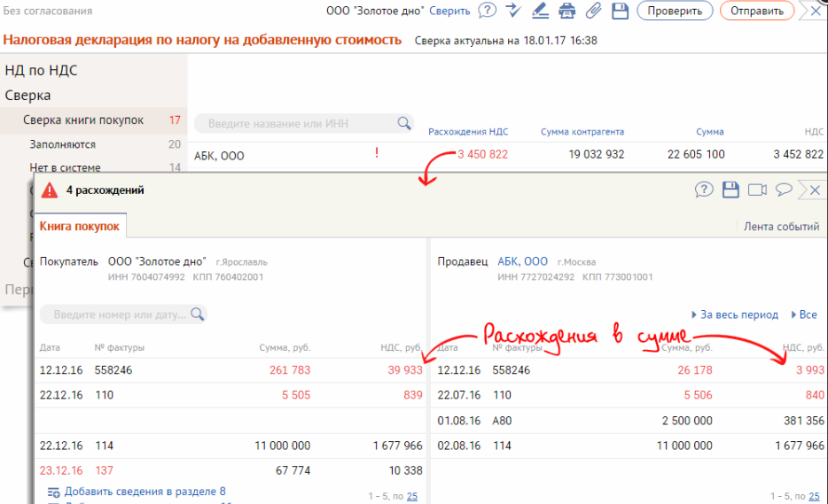The height and width of the screenshot is (504, 828).
Task: Click the video camera icon in discrepancies panel
Action: [x=756, y=190]
